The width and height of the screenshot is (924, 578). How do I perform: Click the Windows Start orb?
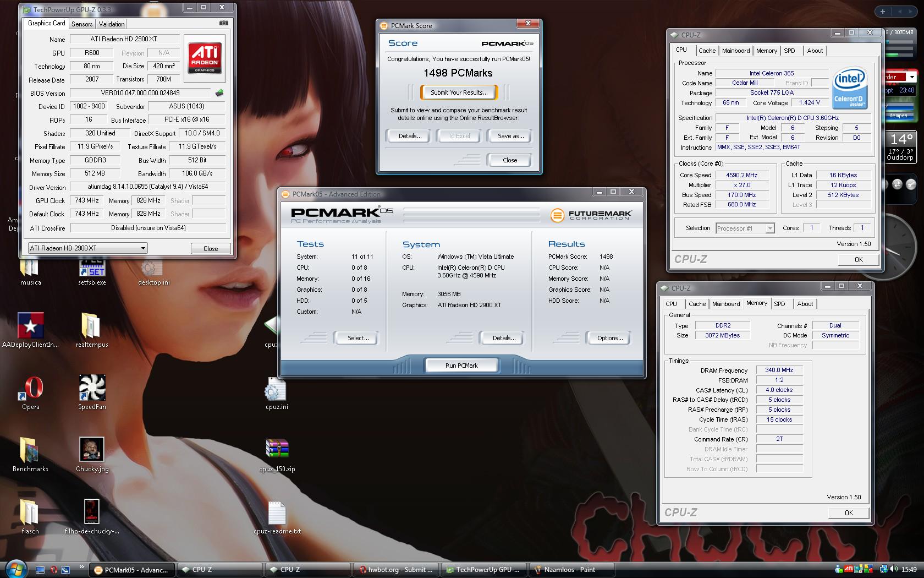coord(15,569)
